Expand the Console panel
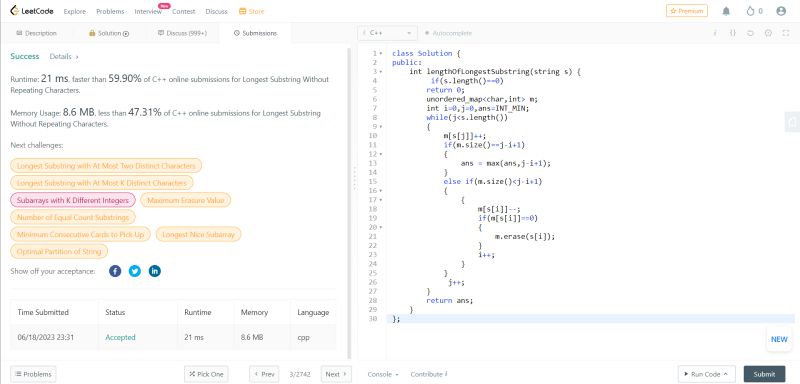Viewport: 800px width, 384px height. point(383,374)
